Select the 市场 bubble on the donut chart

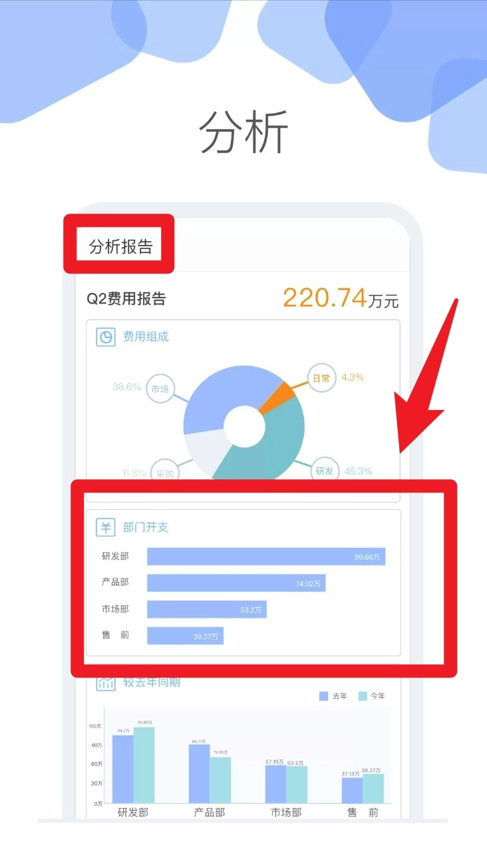pyautogui.click(x=160, y=389)
